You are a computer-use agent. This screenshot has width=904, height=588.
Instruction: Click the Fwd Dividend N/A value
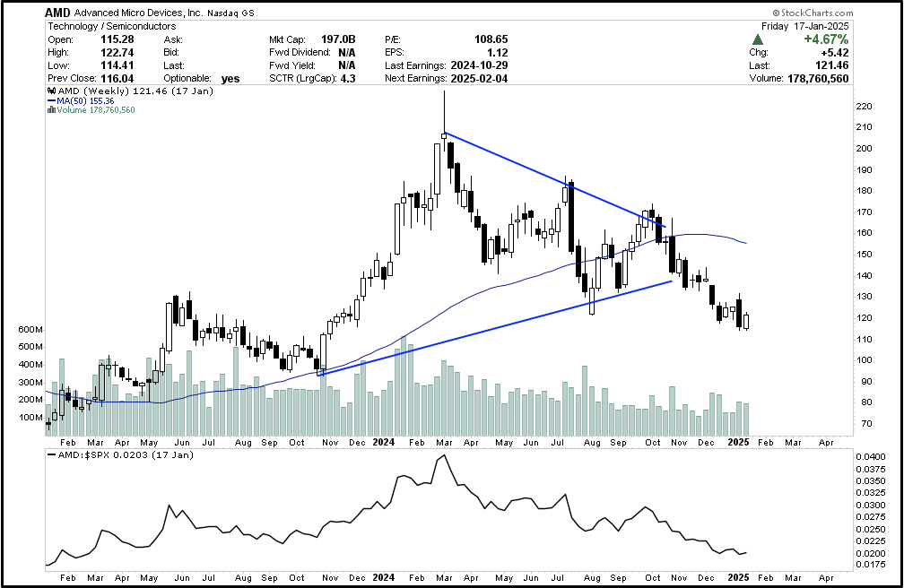click(346, 53)
